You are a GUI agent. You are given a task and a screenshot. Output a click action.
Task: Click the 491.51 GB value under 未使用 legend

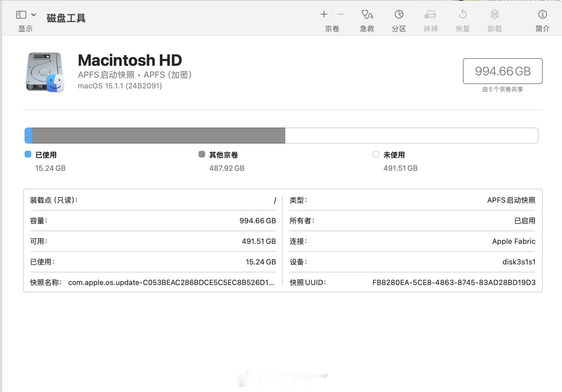(400, 168)
